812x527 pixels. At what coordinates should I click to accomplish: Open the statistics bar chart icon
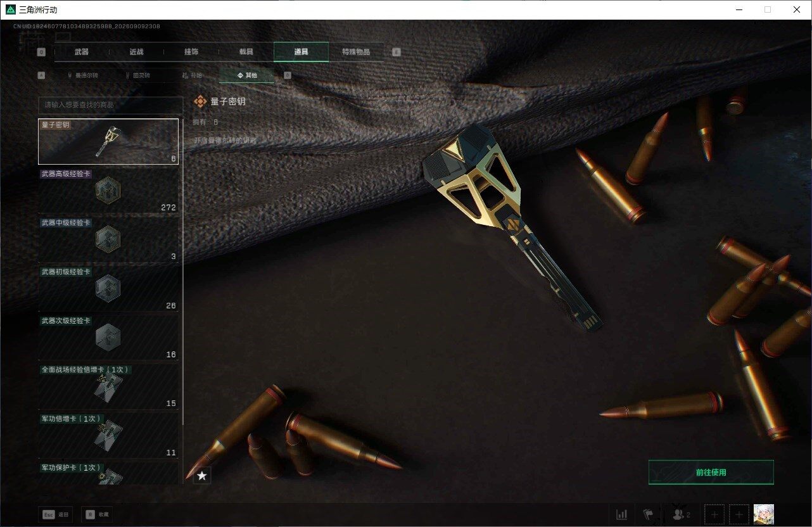click(622, 515)
